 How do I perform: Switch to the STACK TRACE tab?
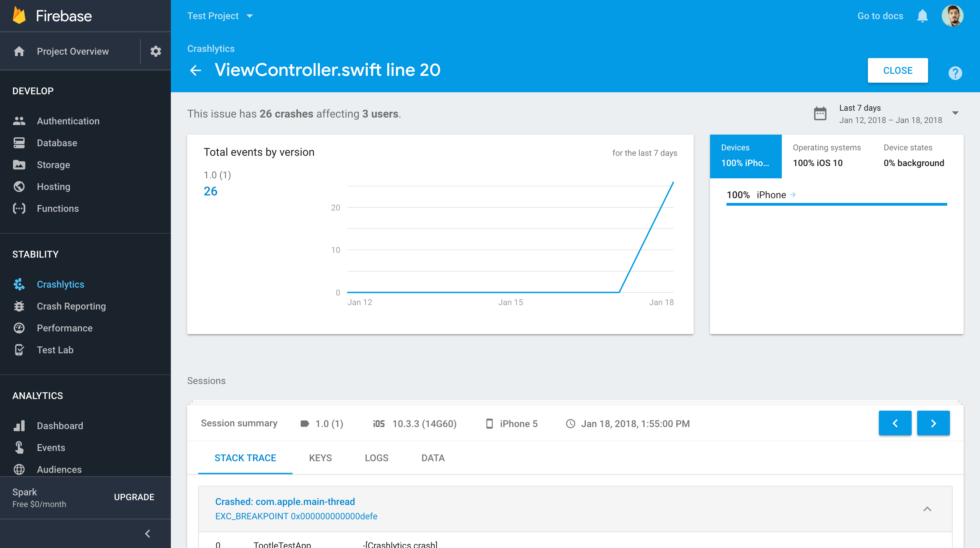click(x=245, y=458)
